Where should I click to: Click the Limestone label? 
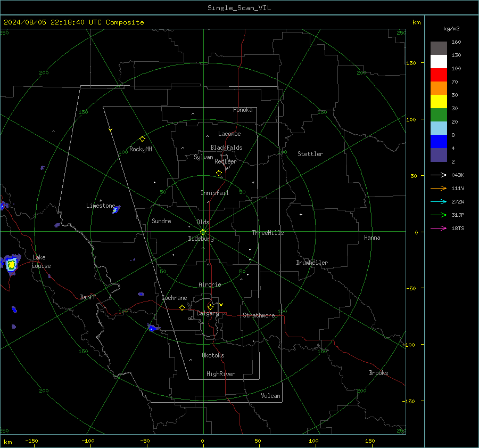(101, 206)
